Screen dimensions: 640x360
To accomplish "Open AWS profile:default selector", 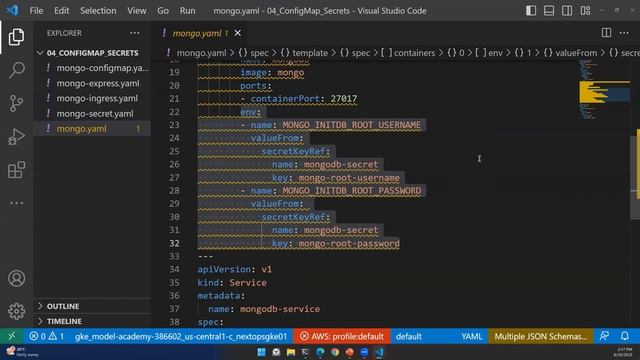I will pos(342,336).
